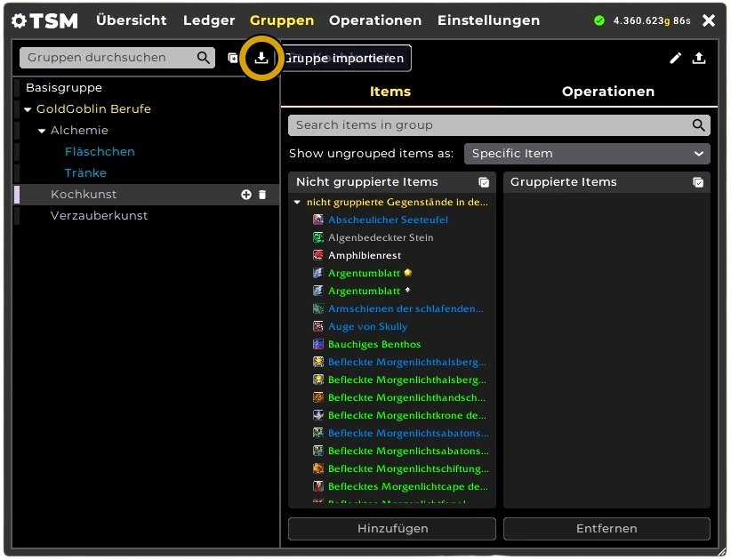Click the duplicate group icon beside search
The height and width of the screenshot is (560, 731).
click(233, 58)
